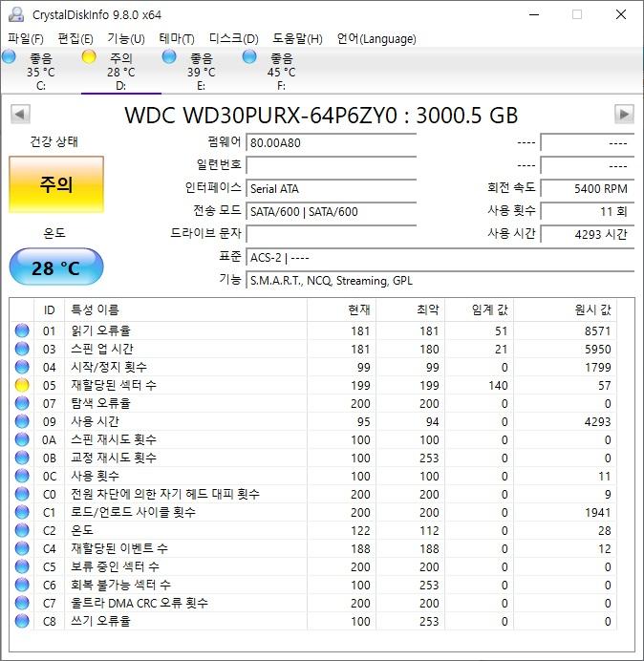Click blue orb of row 0B 교정 재시도 횟수
The width and height of the screenshot is (644, 661).
tap(22, 458)
